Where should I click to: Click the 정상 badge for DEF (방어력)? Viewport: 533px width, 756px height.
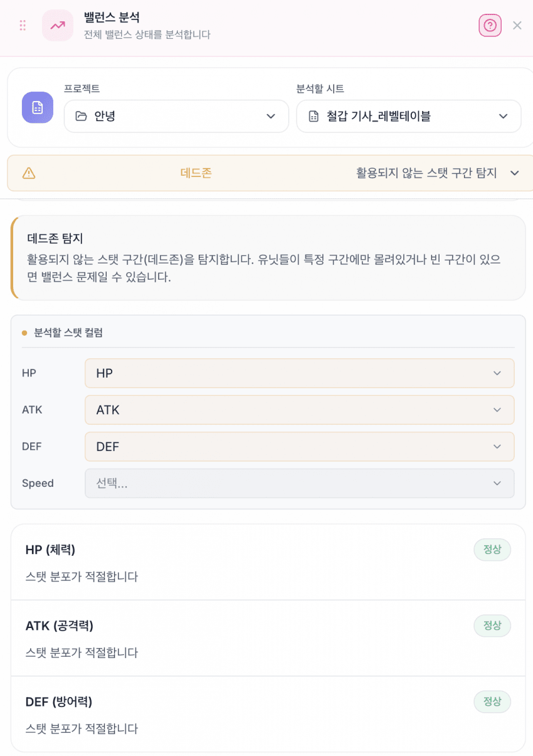pos(492,701)
